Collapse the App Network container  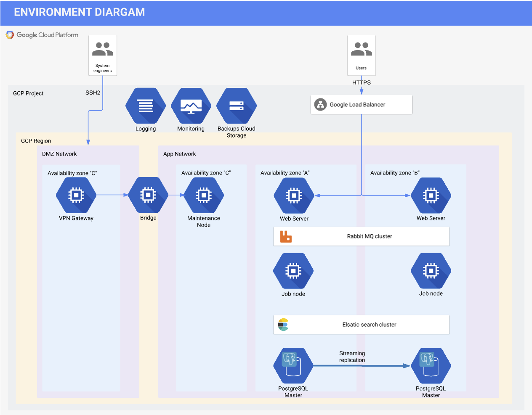[179, 154]
